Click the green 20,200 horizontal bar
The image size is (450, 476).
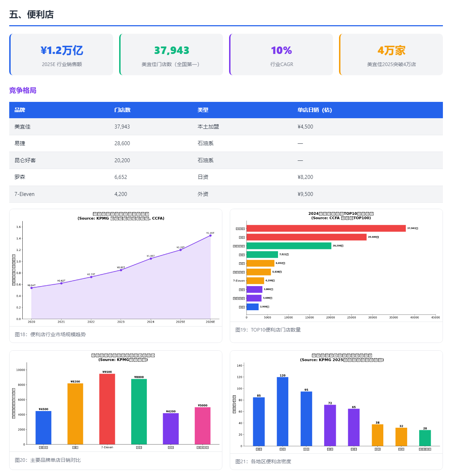pos(289,246)
